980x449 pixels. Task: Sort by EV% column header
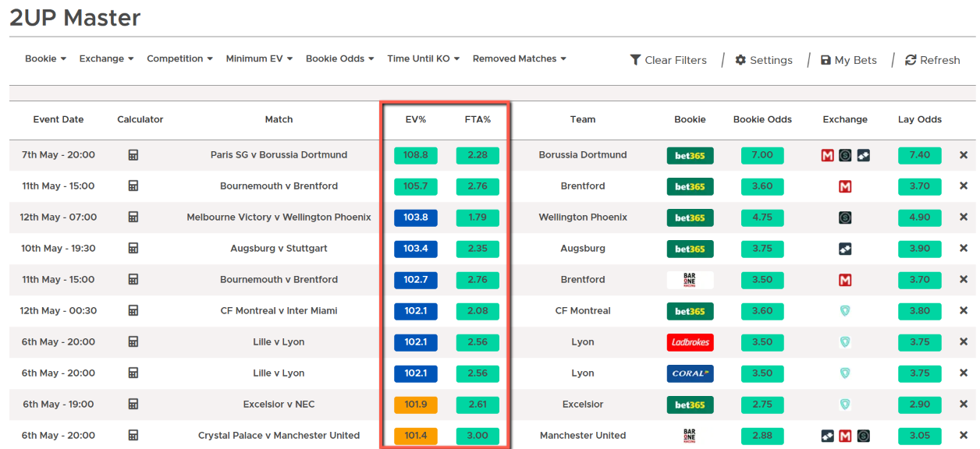(x=416, y=119)
